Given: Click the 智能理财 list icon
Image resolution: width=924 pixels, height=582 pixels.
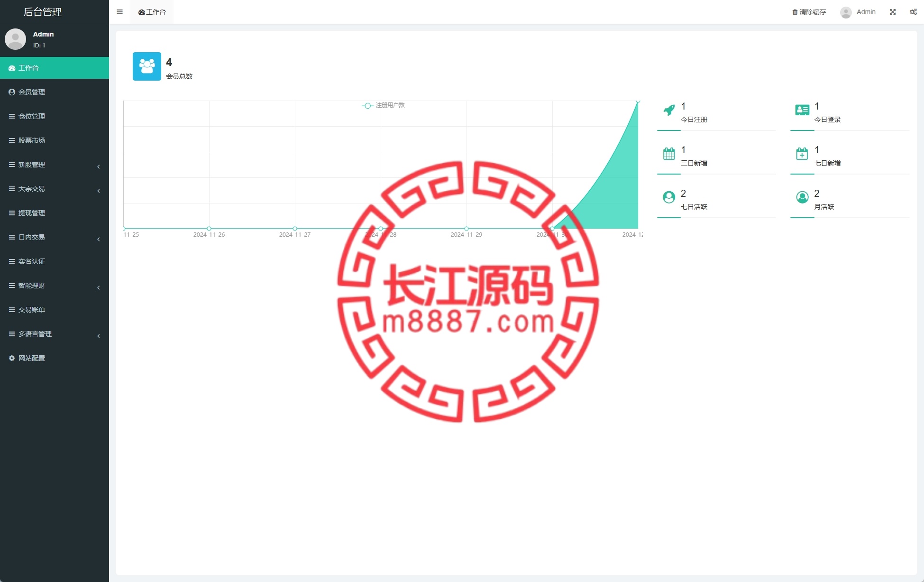Looking at the screenshot, I should pos(12,286).
